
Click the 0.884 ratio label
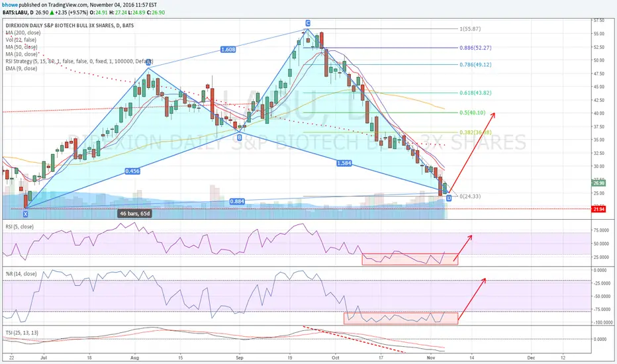[237, 201]
